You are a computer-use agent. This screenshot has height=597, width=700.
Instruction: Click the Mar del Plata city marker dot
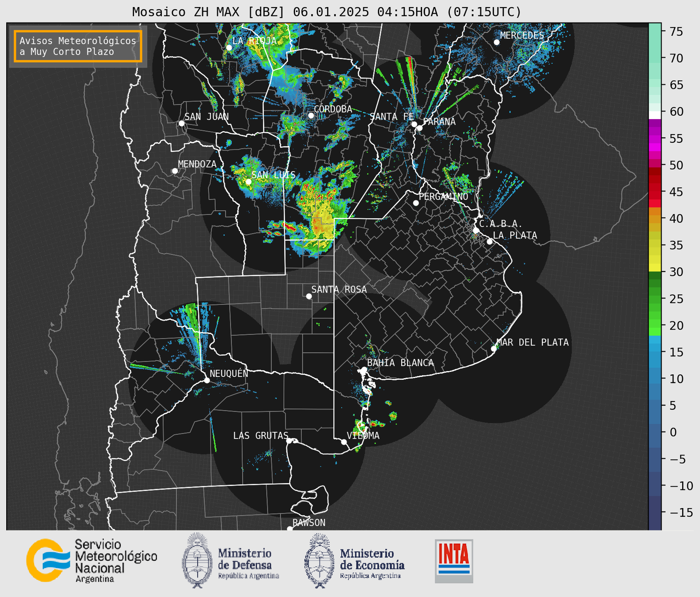tap(493, 349)
